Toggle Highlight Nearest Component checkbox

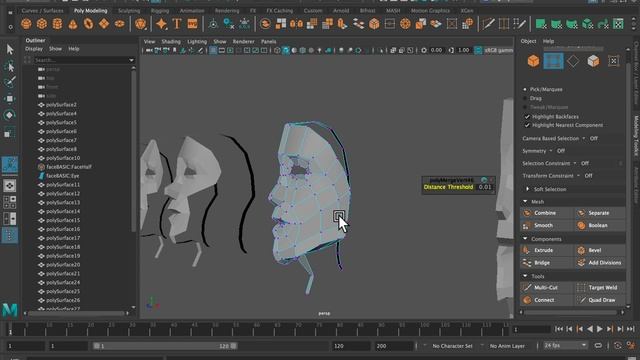point(527,125)
